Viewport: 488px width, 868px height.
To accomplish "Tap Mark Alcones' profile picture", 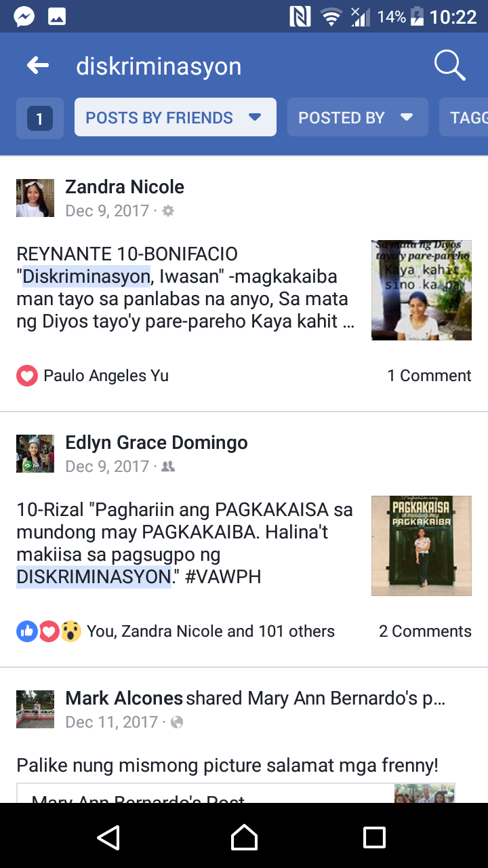I will click(x=35, y=709).
